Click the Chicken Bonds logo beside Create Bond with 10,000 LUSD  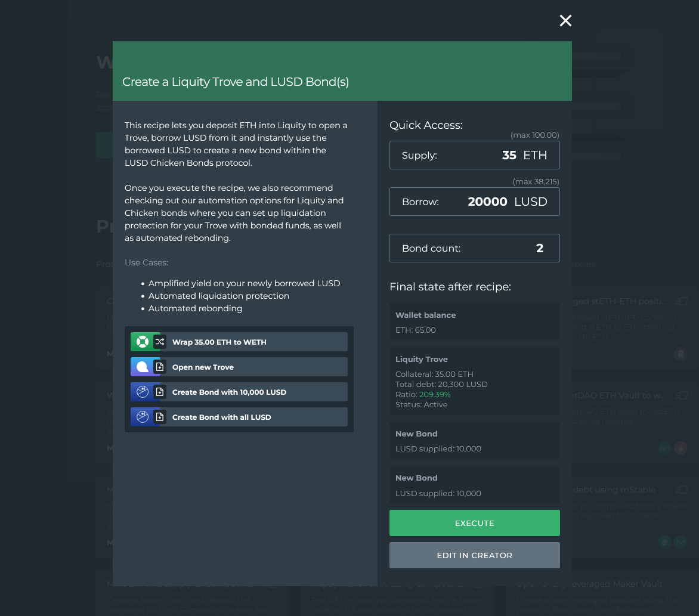[142, 392]
